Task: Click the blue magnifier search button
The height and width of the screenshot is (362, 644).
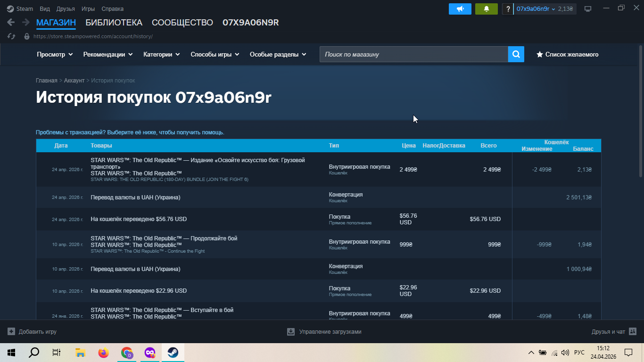Action: point(516,54)
